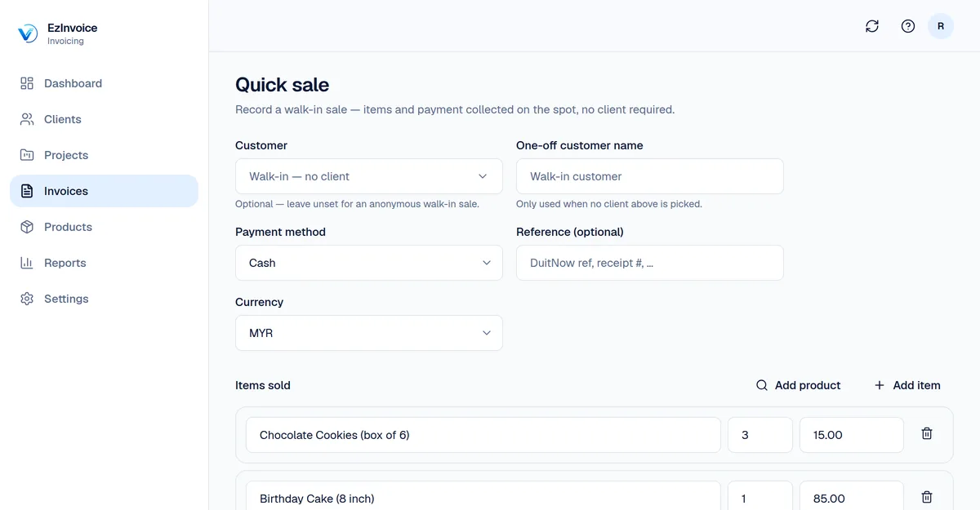This screenshot has width=980, height=510.
Task: Click the plus icon beside Add item
Action: coord(880,385)
